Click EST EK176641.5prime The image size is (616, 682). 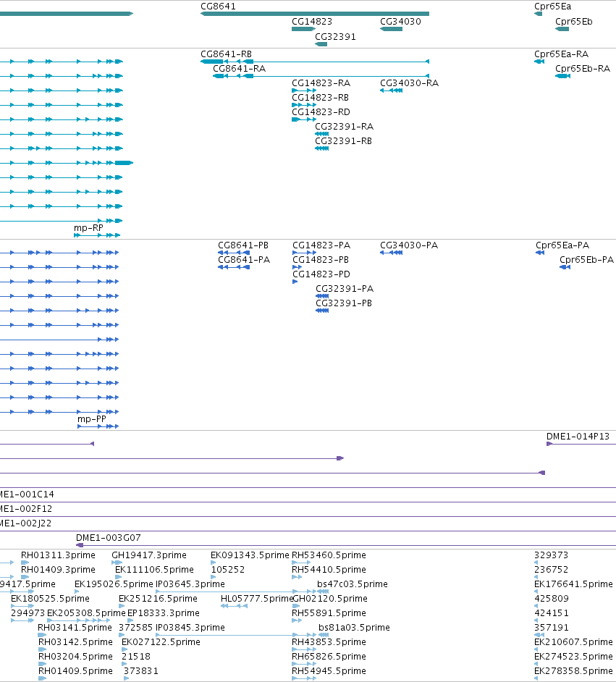click(x=573, y=584)
